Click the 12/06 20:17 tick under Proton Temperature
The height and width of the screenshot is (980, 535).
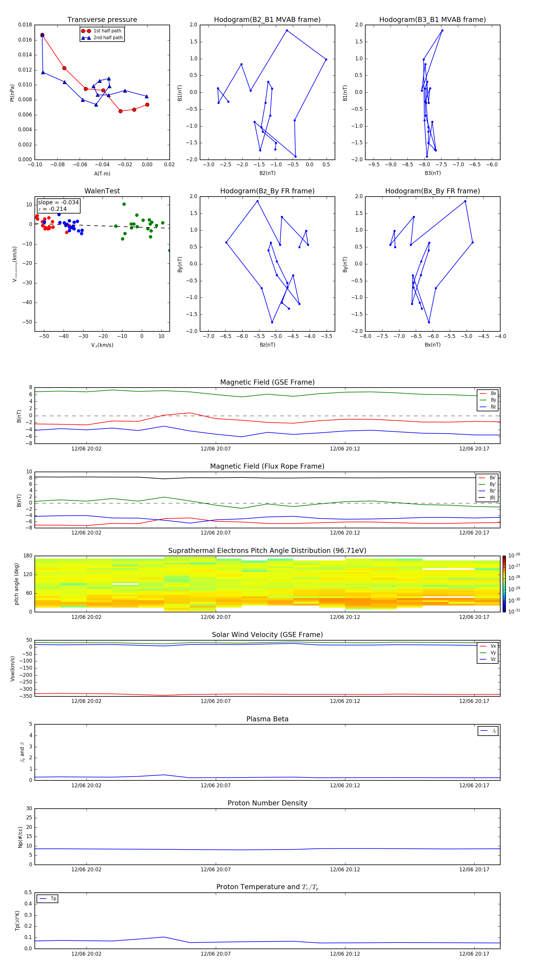pyautogui.click(x=474, y=954)
